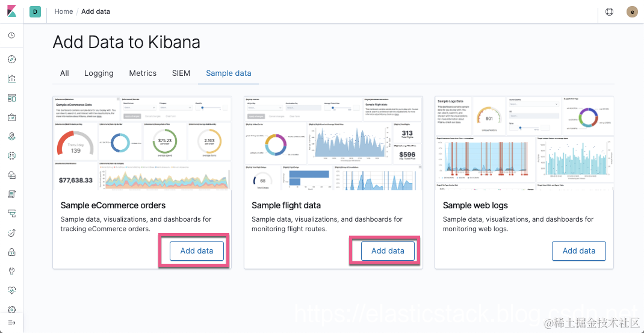Open the user avatar e menu
The width and height of the screenshot is (644, 333).
pyautogui.click(x=632, y=12)
